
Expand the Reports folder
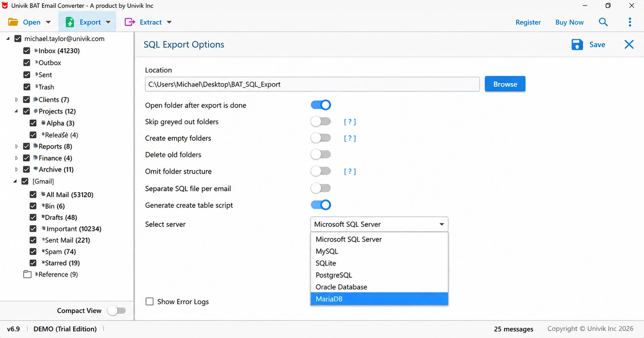[x=17, y=146]
